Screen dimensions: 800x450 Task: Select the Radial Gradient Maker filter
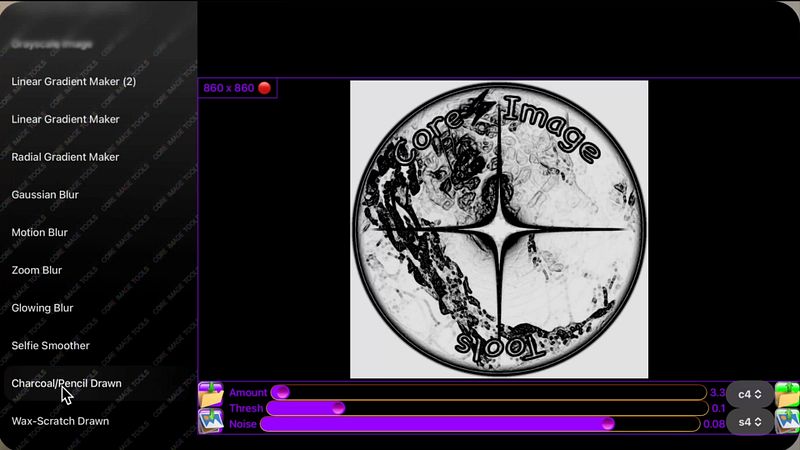(x=65, y=157)
